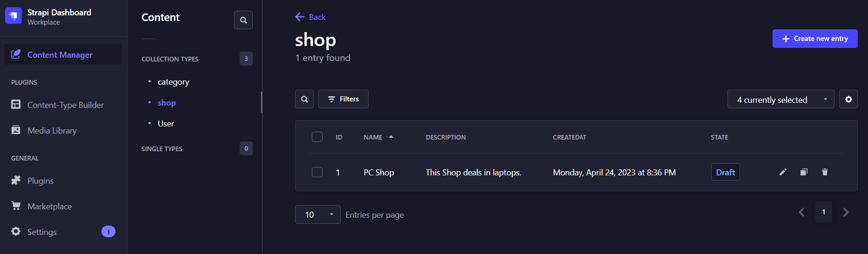Click Create new entry button
The image size is (868, 254).
(x=814, y=39)
